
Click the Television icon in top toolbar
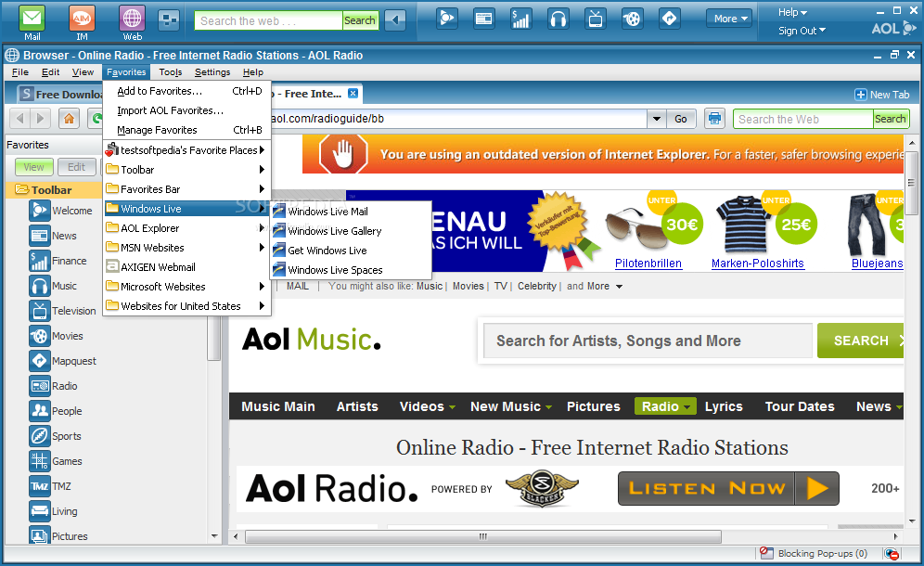point(596,19)
